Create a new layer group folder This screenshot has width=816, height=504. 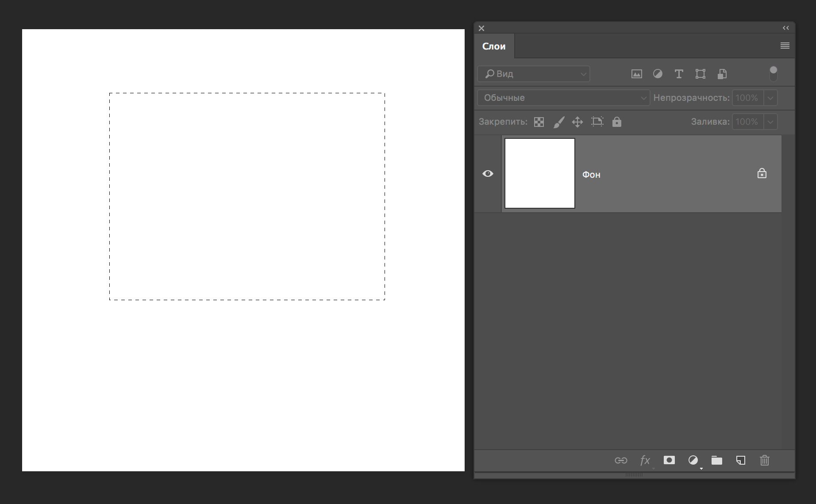click(x=716, y=460)
